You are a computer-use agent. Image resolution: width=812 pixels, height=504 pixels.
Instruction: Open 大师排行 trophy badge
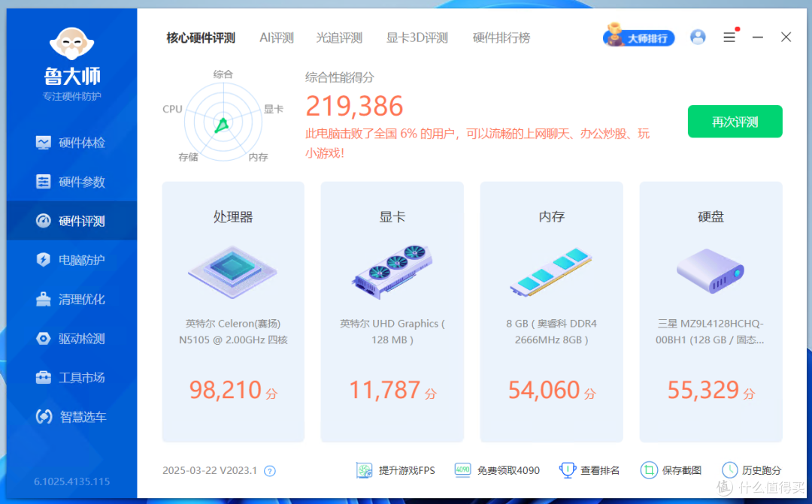coord(638,37)
